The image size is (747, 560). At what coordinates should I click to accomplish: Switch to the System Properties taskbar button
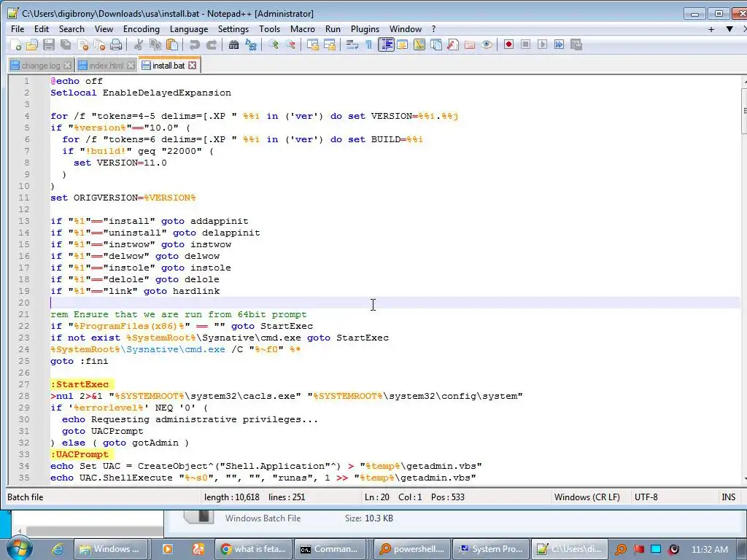point(491,549)
